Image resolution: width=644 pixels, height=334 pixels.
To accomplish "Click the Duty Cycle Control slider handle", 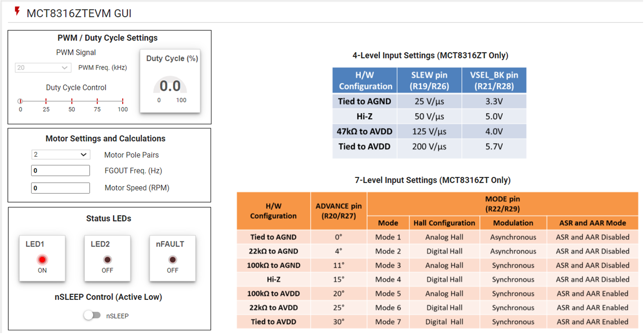I will pos(20,100).
